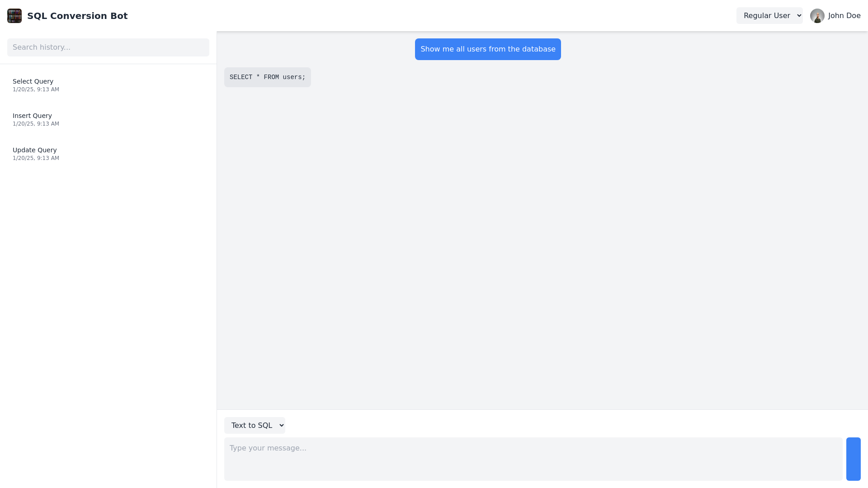Screen dimensions: 868x488
Task: Click John Doe's name in the header
Action: pyautogui.click(x=844, y=15)
